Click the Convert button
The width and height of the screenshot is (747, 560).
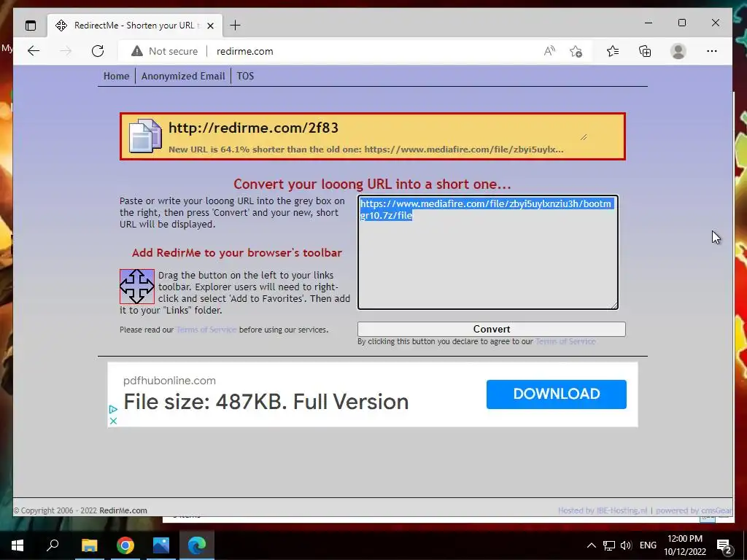(491, 329)
